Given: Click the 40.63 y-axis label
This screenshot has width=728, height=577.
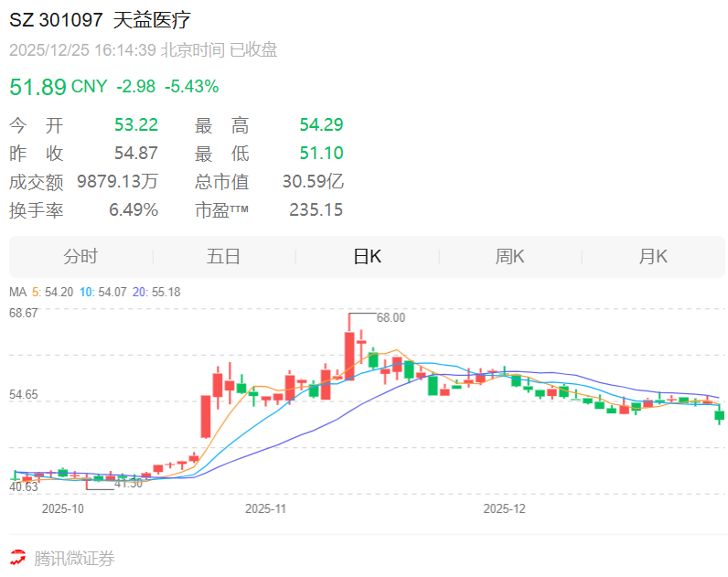Looking at the screenshot, I should [23, 486].
